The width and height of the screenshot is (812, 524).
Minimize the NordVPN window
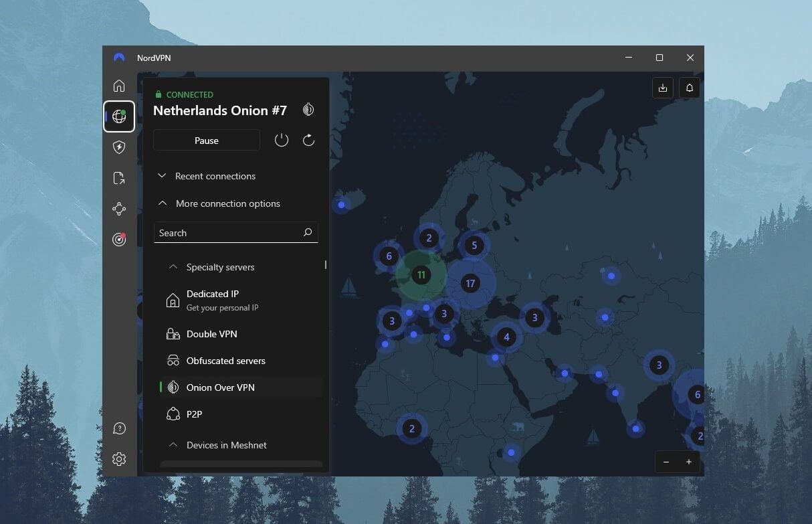(629, 58)
